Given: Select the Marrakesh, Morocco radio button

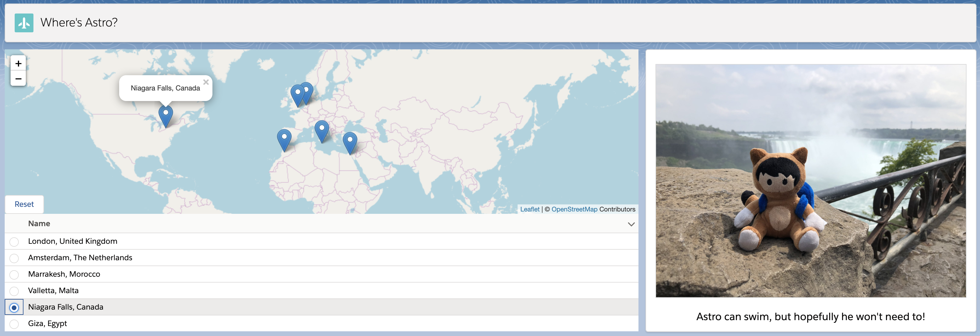Looking at the screenshot, I should click(14, 274).
